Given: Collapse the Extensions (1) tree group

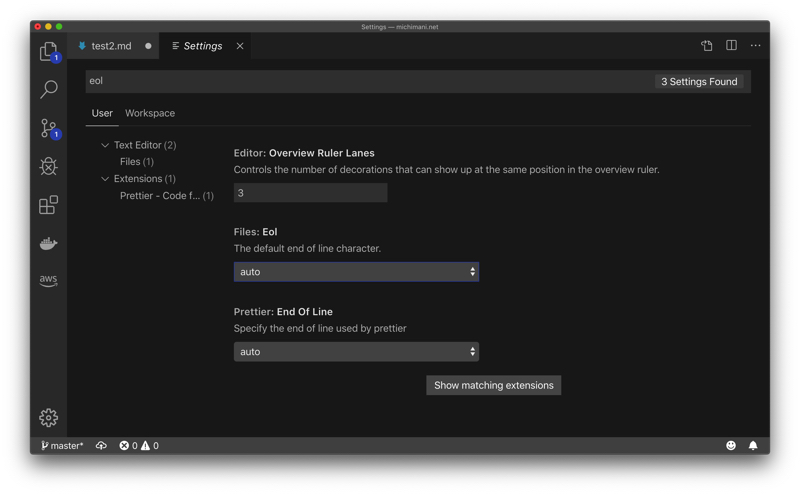Looking at the screenshot, I should 105,179.
